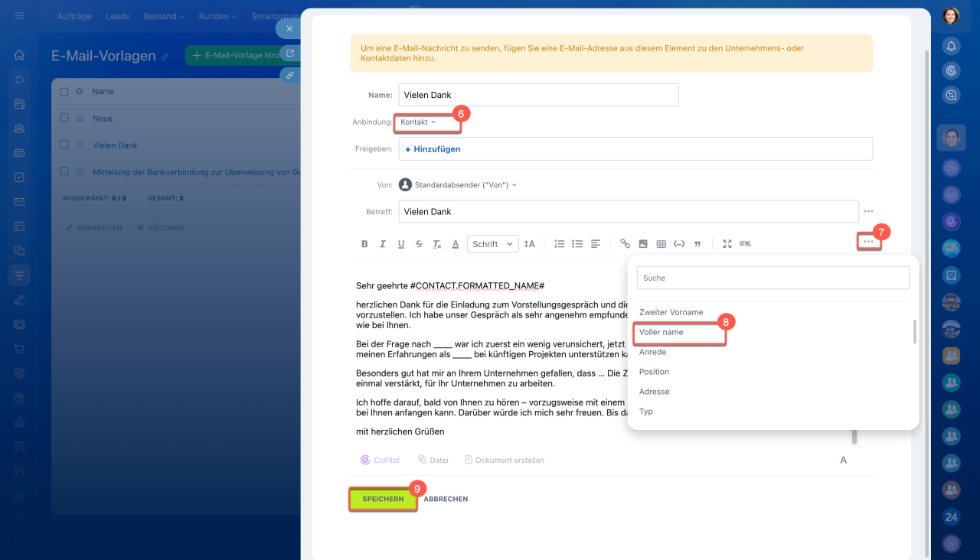Apply strikethrough formatting
980x560 pixels.
click(419, 244)
